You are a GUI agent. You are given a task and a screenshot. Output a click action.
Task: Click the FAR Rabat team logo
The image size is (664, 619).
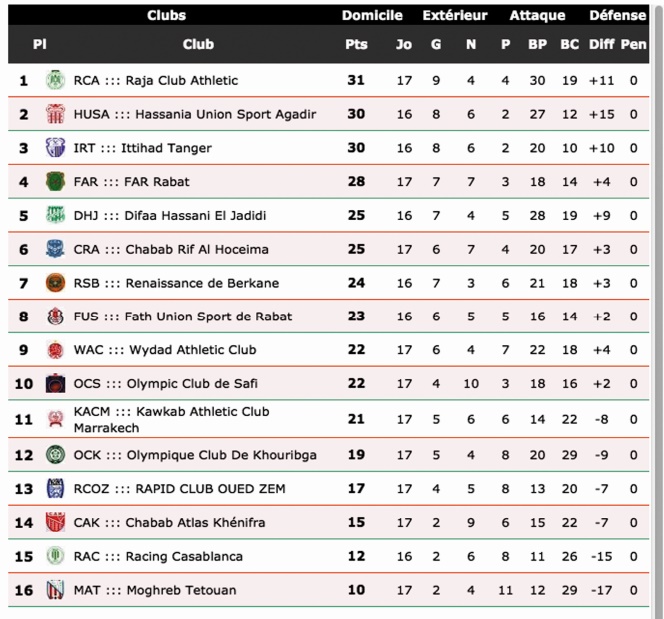(55, 182)
